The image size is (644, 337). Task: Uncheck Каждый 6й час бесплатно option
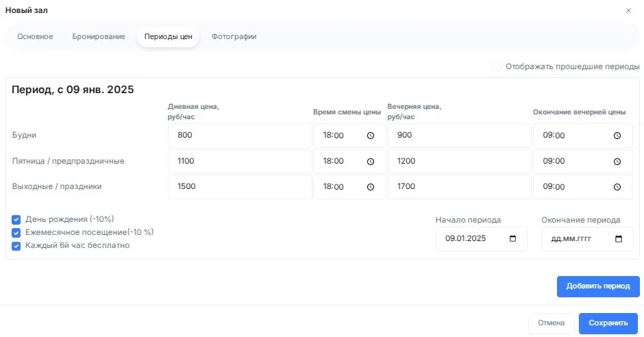tap(16, 246)
